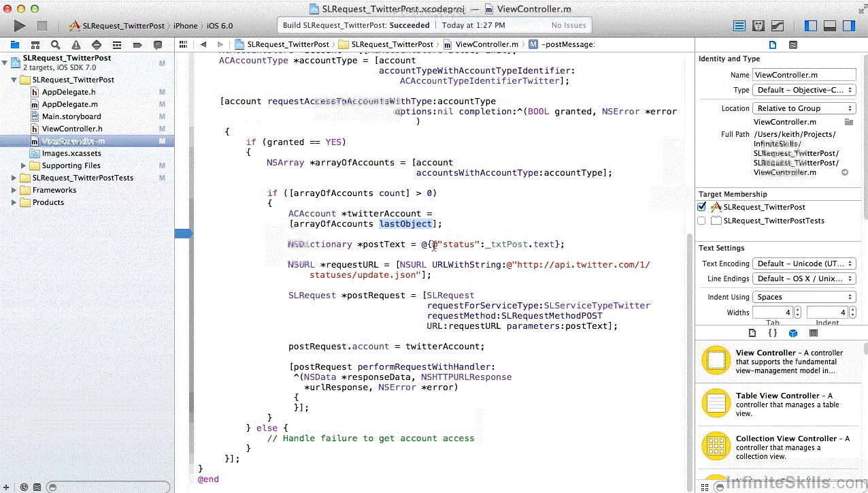
Task: Toggle the library icon view button
Action: 705,487
